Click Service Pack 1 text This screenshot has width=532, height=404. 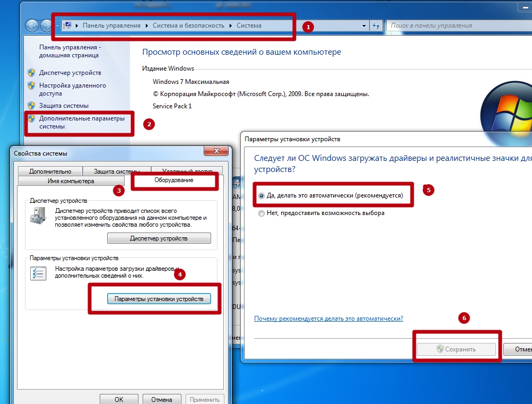click(172, 106)
